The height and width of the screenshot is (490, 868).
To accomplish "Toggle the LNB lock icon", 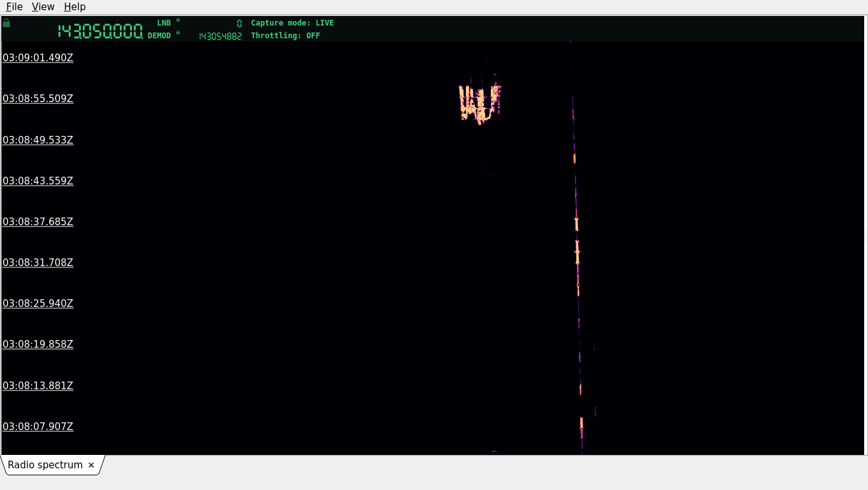I will pos(178,20).
